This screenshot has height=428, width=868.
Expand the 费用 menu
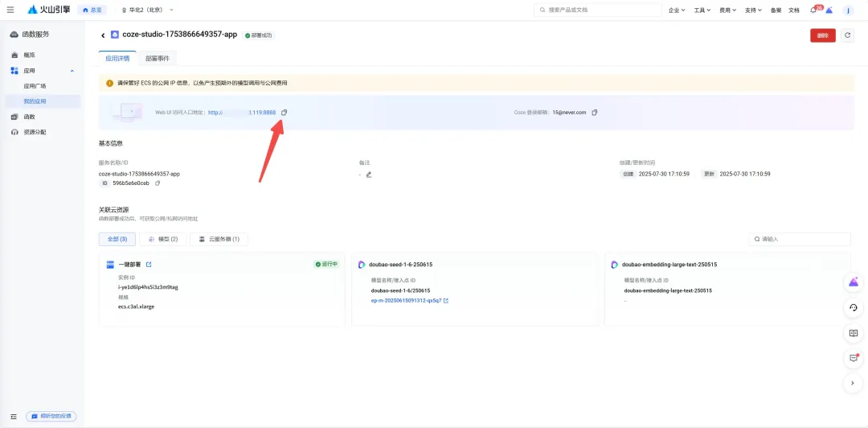[x=727, y=10]
